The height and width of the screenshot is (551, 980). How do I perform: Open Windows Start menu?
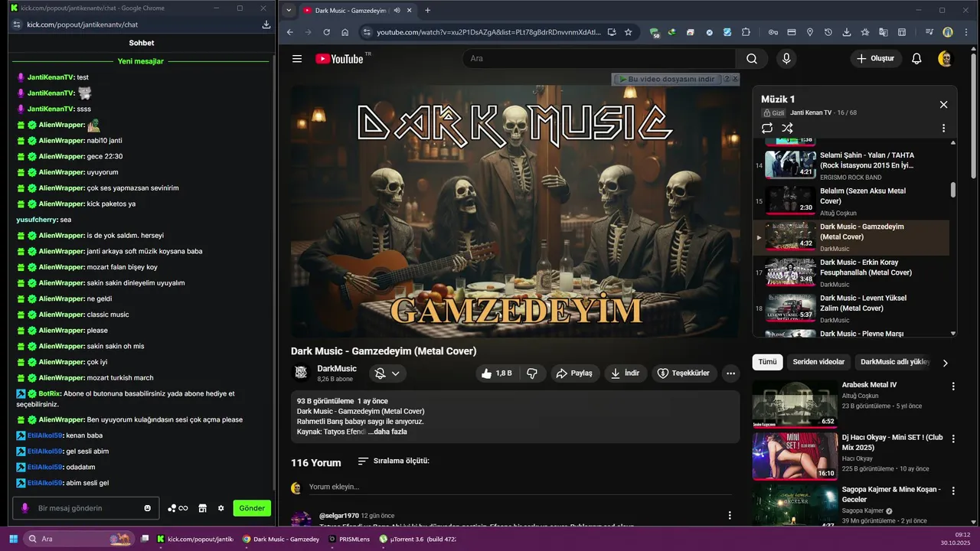click(x=13, y=539)
